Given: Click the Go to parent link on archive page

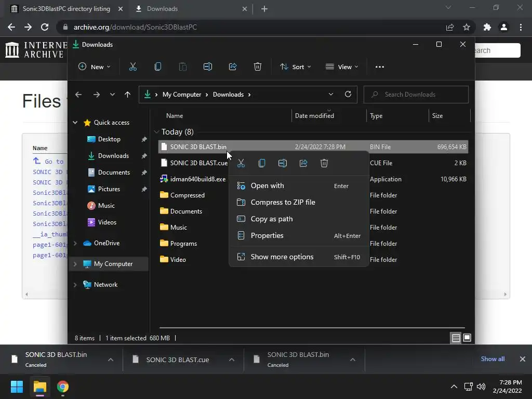Looking at the screenshot, I should (x=50, y=162).
